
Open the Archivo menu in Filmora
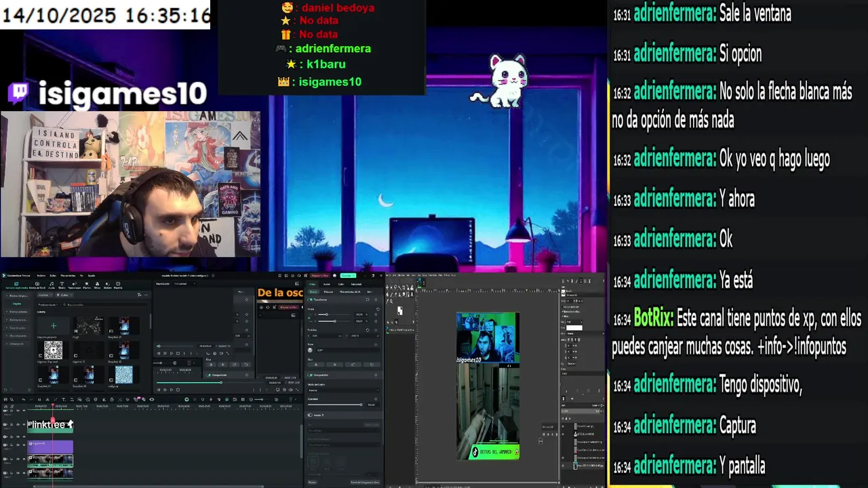(x=41, y=276)
